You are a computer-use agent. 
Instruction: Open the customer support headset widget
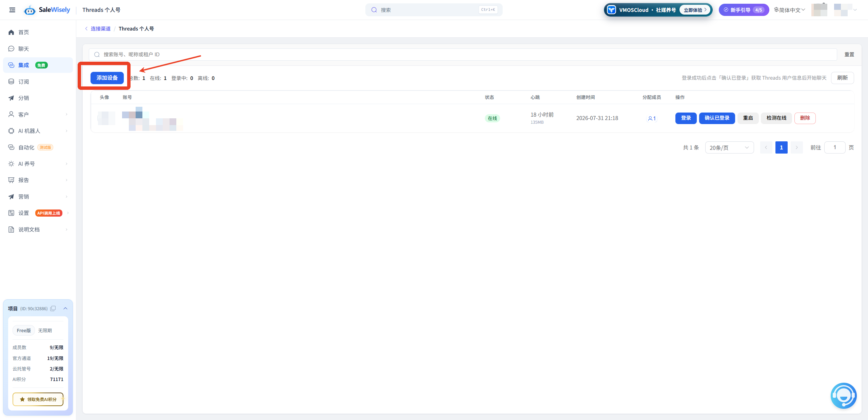[x=844, y=396]
